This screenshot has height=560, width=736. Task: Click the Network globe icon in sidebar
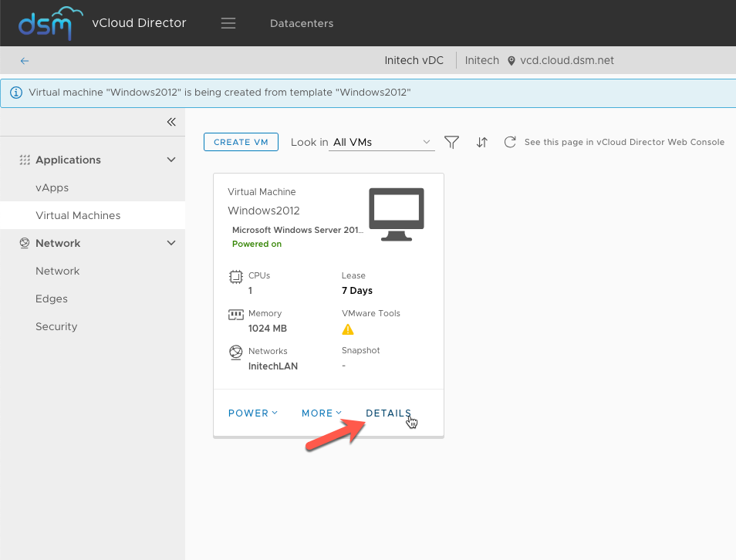pyautogui.click(x=25, y=243)
